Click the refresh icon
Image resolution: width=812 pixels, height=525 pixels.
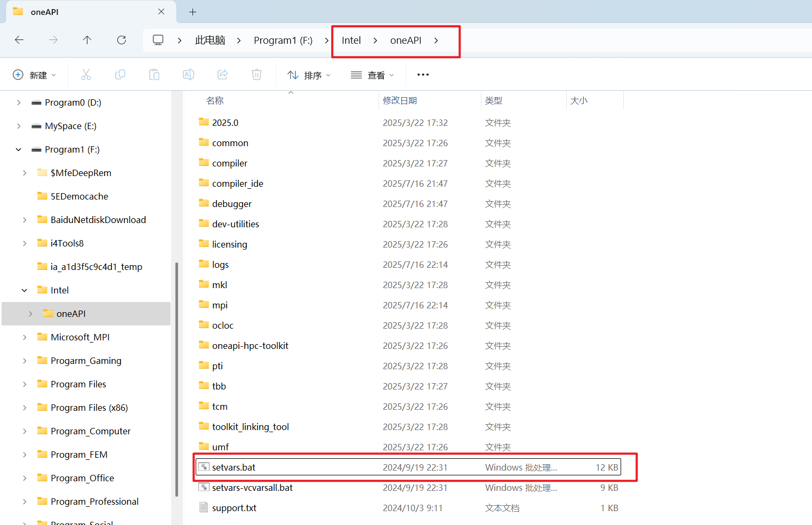[121, 39]
